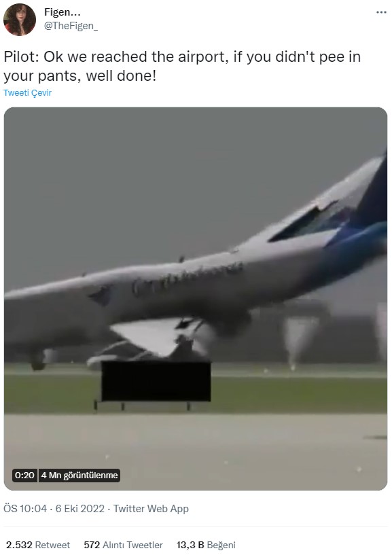Open the three-dot more options menu

[381, 12]
